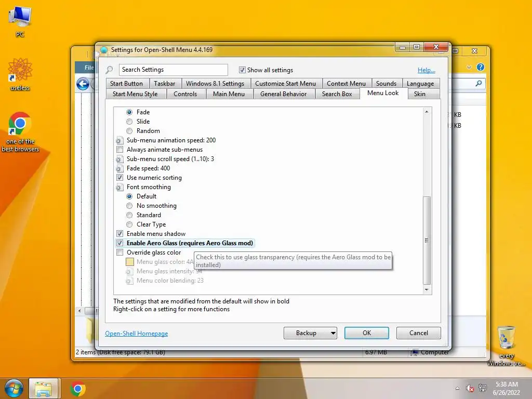Click the Menu glass color swatch
The image size is (532, 399).
click(x=129, y=262)
